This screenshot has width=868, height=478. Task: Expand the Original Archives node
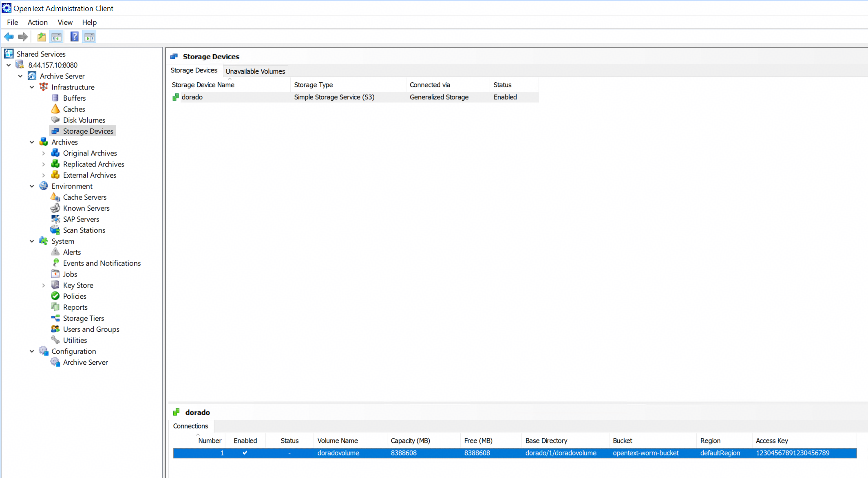pos(44,153)
